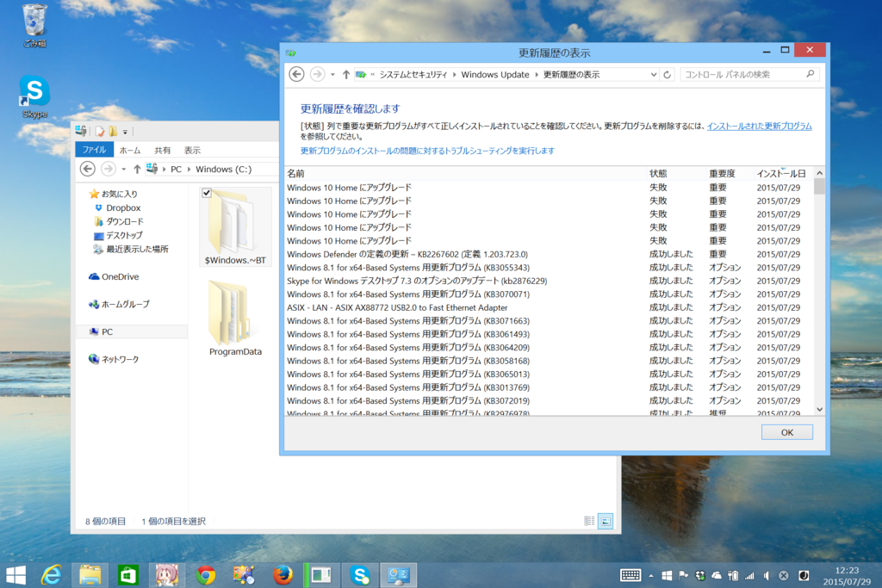The width and height of the screenshot is (882, 588).
Task: Select the Skype for Windows kb2876229 row
Action: tap(550, 281)
